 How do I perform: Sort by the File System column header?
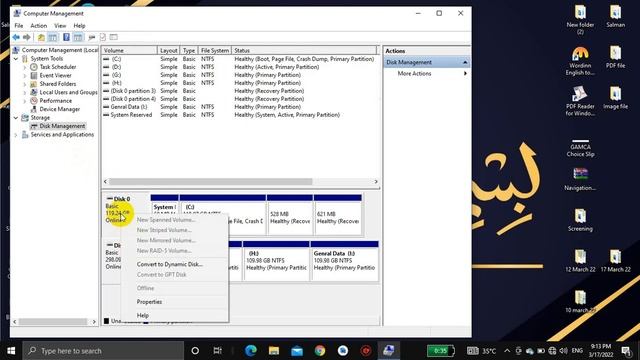click(215, 51)
